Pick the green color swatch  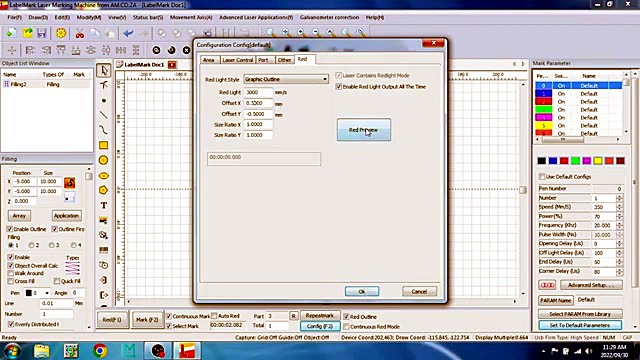pyautogui.click(x=575, y=161)
